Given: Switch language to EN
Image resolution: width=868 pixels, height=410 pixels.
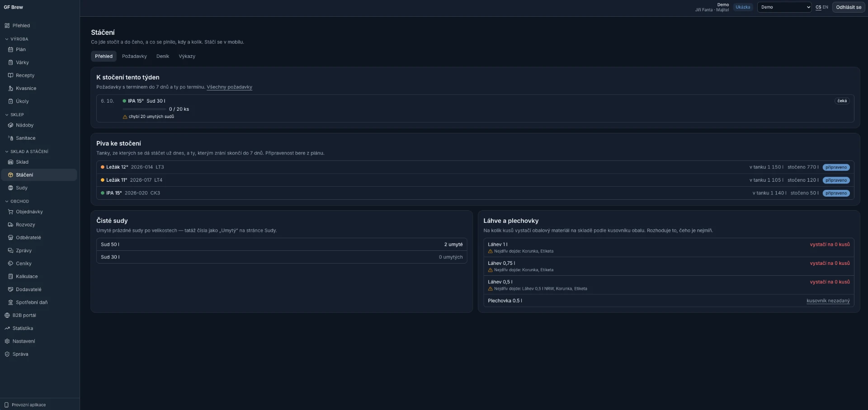Looking at the screenshot, I should (x=826, y=7).
